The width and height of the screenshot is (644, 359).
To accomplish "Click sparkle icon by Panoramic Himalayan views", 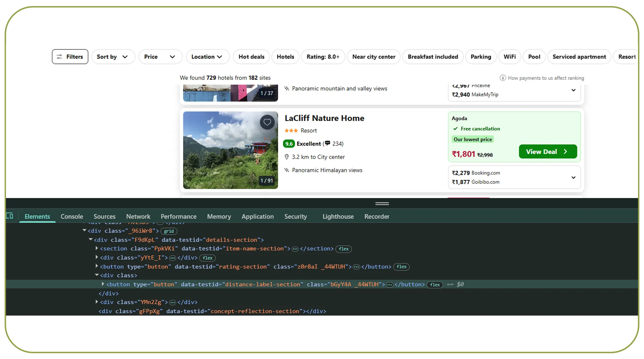I will click(x=287, y=170).
